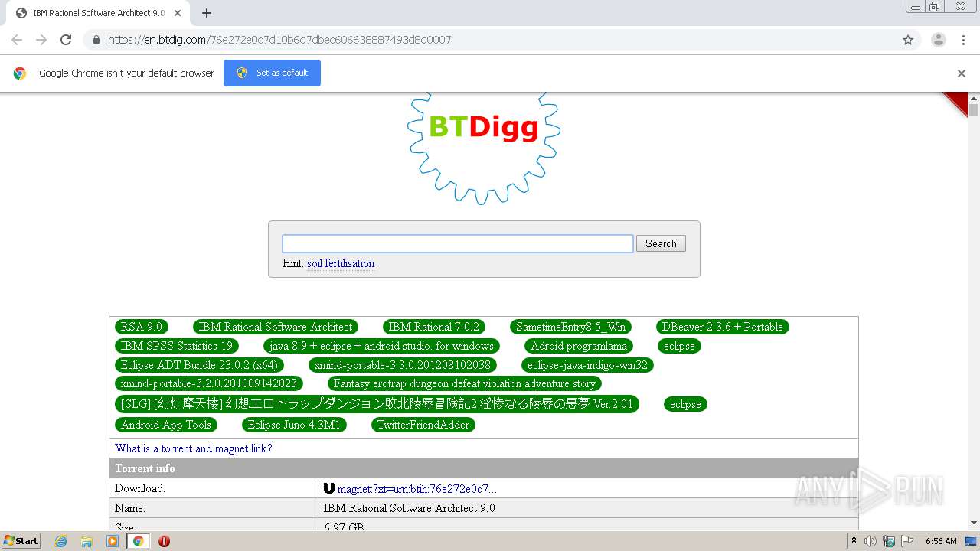Screen dimensions: 980x551
Task: Open xmind-portable-3.2.0.201009142023 tag
Action: [209, 383]
